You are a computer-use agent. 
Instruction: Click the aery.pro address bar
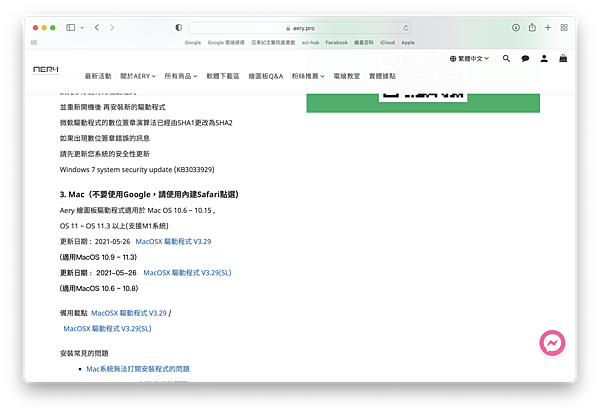tap(300, 28)
